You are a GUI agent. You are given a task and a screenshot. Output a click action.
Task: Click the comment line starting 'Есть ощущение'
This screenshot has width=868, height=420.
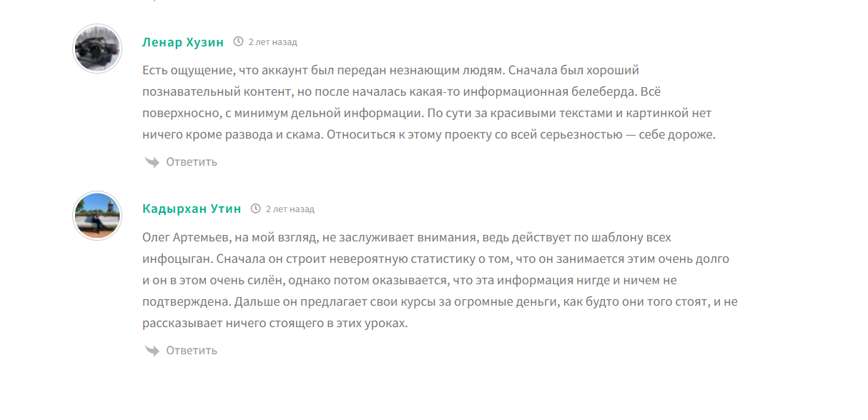tap(390, 71)
